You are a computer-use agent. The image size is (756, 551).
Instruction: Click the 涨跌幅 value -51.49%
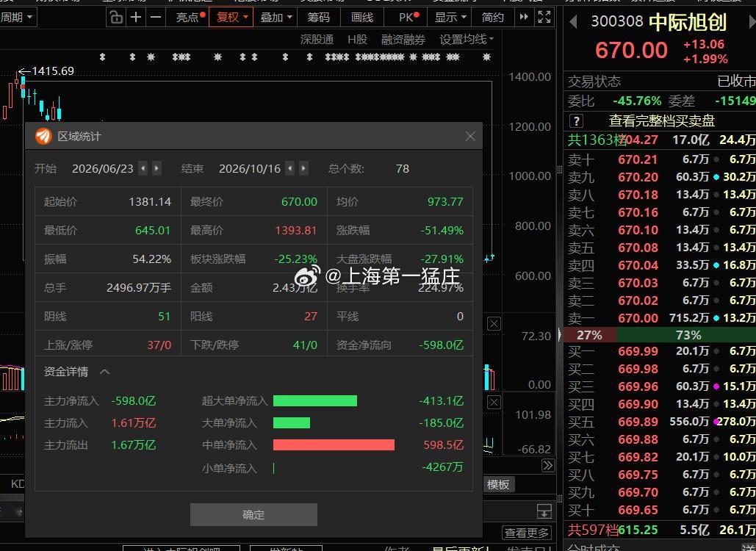[x=441, y=231]
